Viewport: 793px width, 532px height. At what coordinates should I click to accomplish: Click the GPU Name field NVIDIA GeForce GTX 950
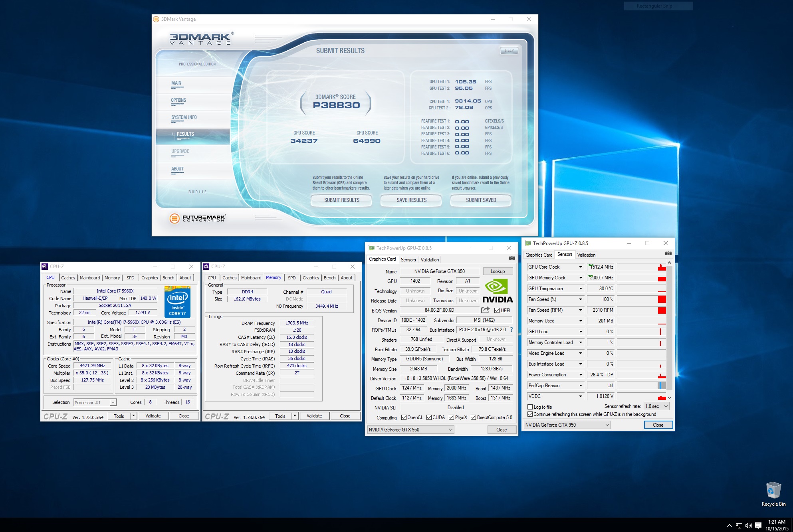(439, 271)
